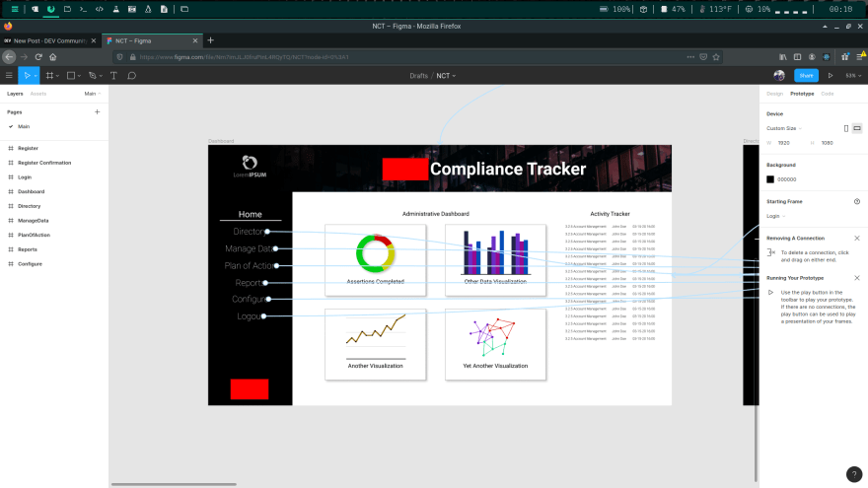
Task: Click the Compliance Tracker heading text
Action: [x=508, y=169]
